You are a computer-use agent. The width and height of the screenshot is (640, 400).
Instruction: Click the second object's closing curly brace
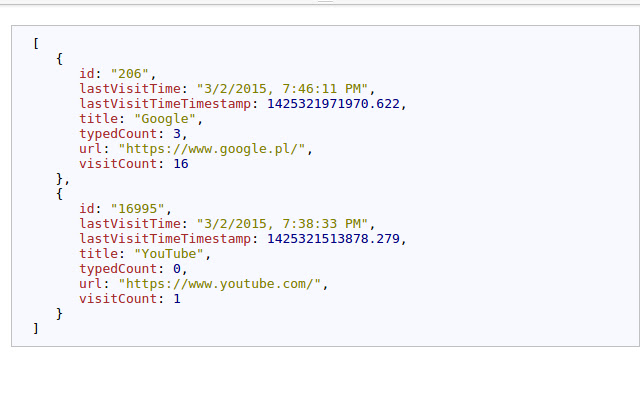click(x=60, y=314)
